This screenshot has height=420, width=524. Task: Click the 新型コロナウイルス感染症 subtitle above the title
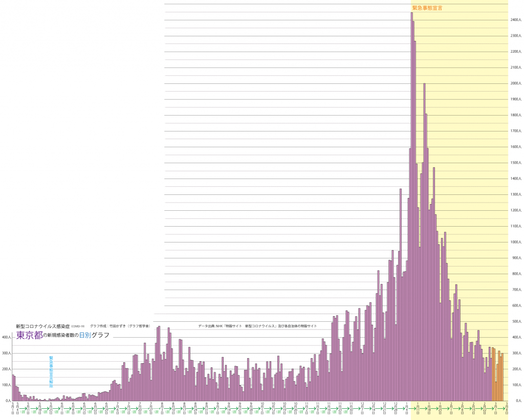43,326
